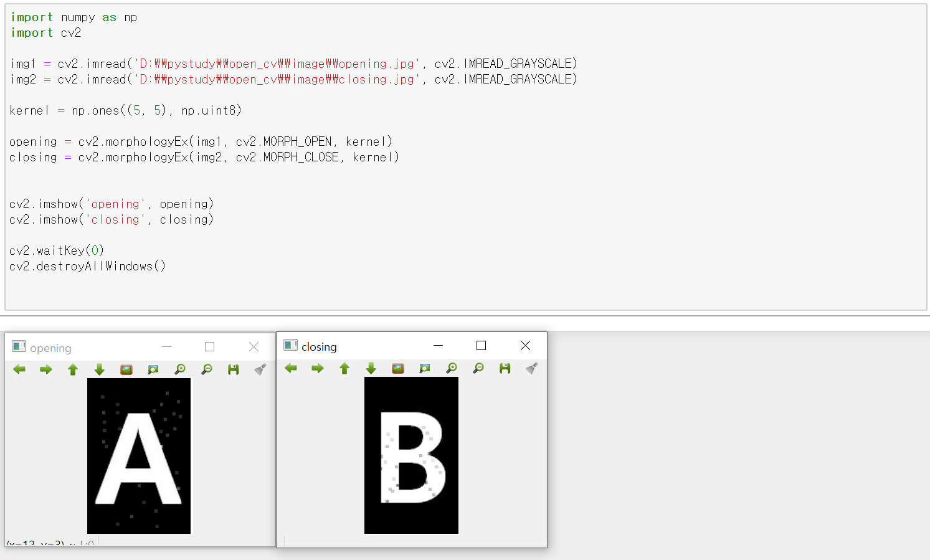Image resolution: width=930 pixels, height=560 pixels.
Task: Close the opening window
Action: (x=254, y=346)
